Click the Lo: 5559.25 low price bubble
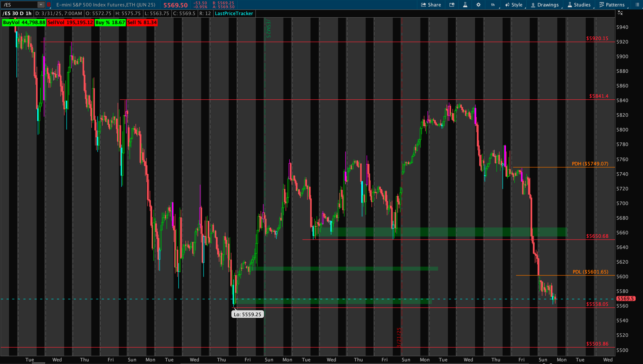Screen dimensions: 643x364 [247, 314]
